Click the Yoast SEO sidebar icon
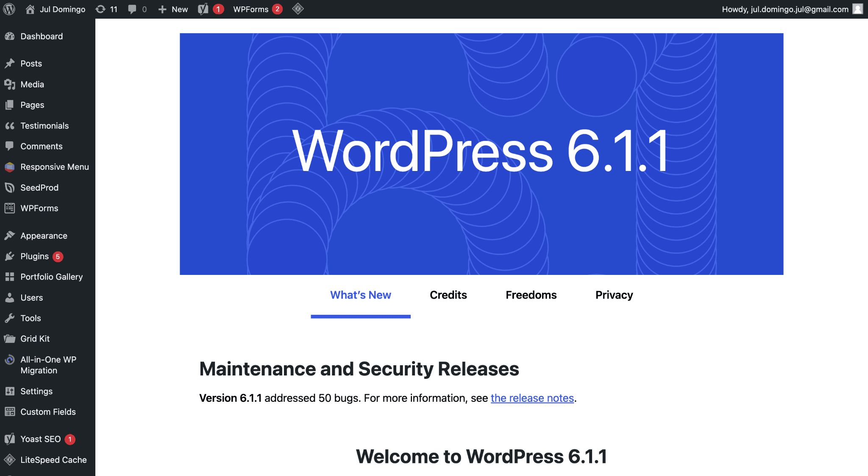Screen dimensions: 868x476 pyautogui.click(x=10, y=439)
